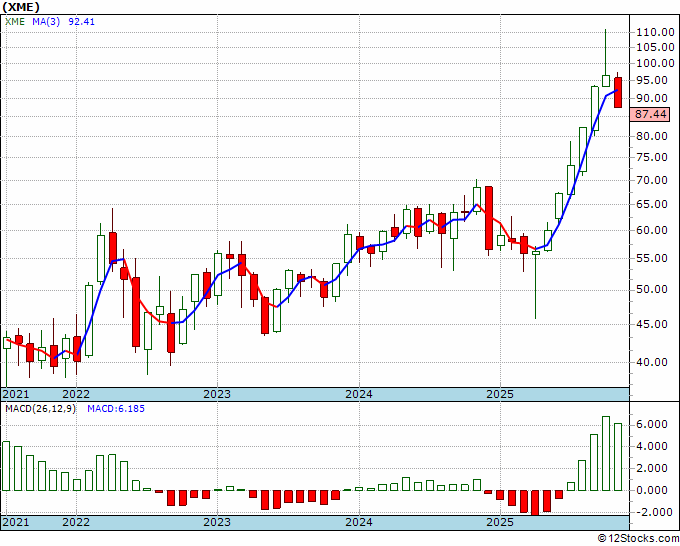Select 2023 on price chart timeline
This screenshot has width=680, height=546.
pyautogui.click(x=217, y=394)
